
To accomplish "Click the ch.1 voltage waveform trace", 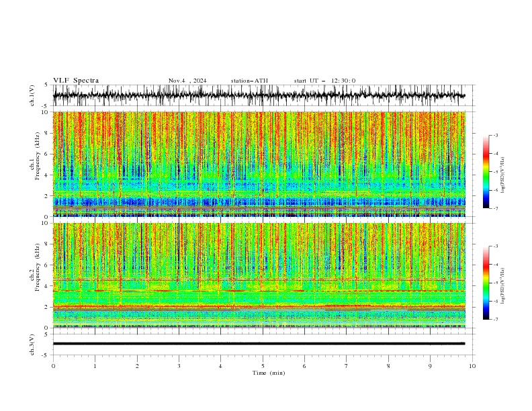I will [x=259, y=95].
